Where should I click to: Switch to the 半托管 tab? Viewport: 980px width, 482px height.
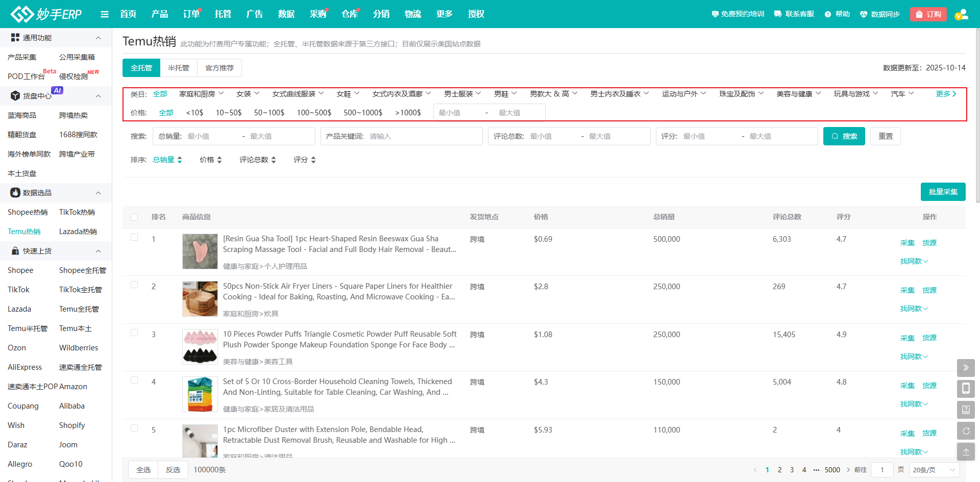[x=179, y=68]
